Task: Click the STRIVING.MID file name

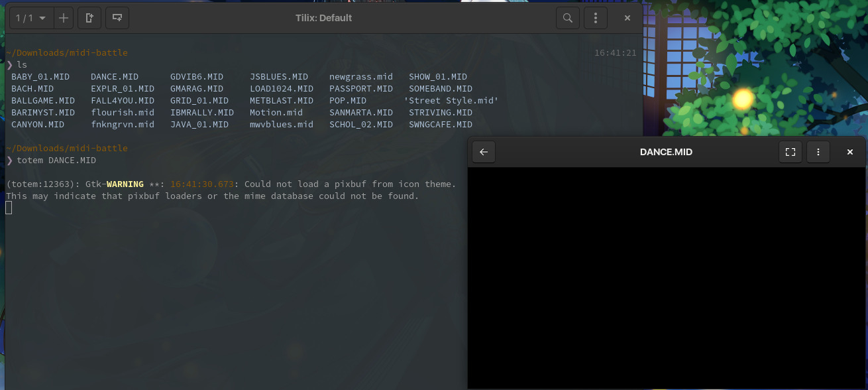Action: [x=441, y=113]
